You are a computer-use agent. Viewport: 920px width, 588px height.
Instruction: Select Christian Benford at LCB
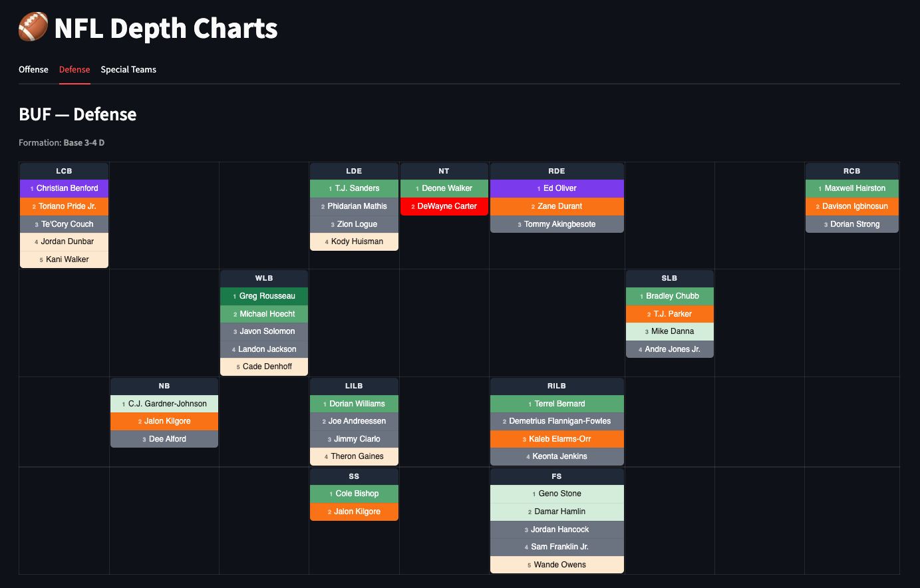pos(64,188)
